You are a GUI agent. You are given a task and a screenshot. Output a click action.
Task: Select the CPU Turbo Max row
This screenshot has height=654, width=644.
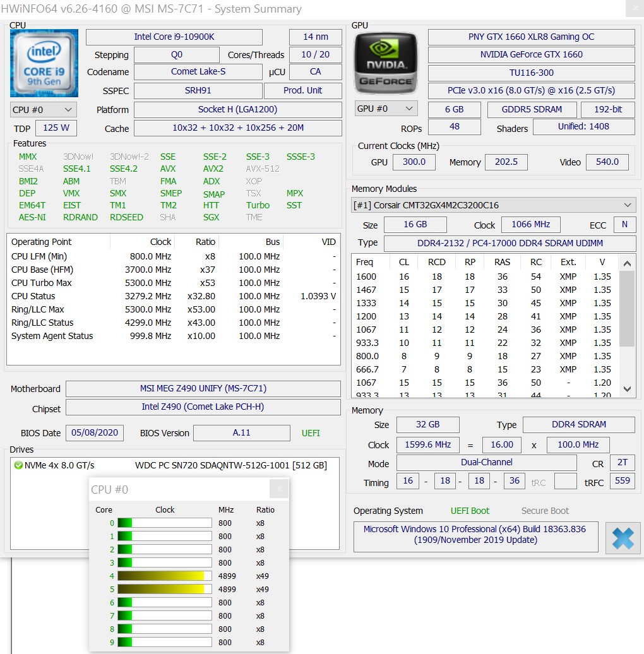174,283
